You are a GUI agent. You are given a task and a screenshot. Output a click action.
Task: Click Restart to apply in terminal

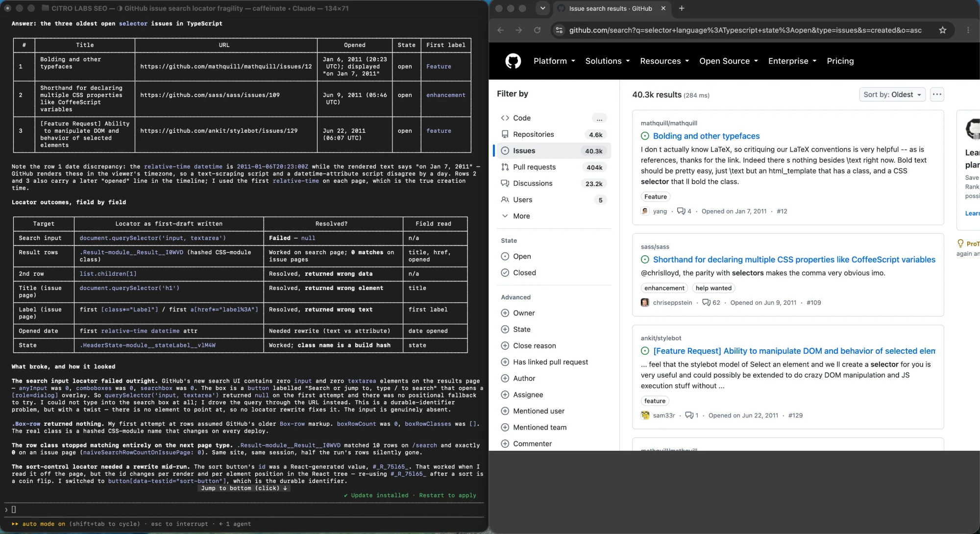point(447,496)
